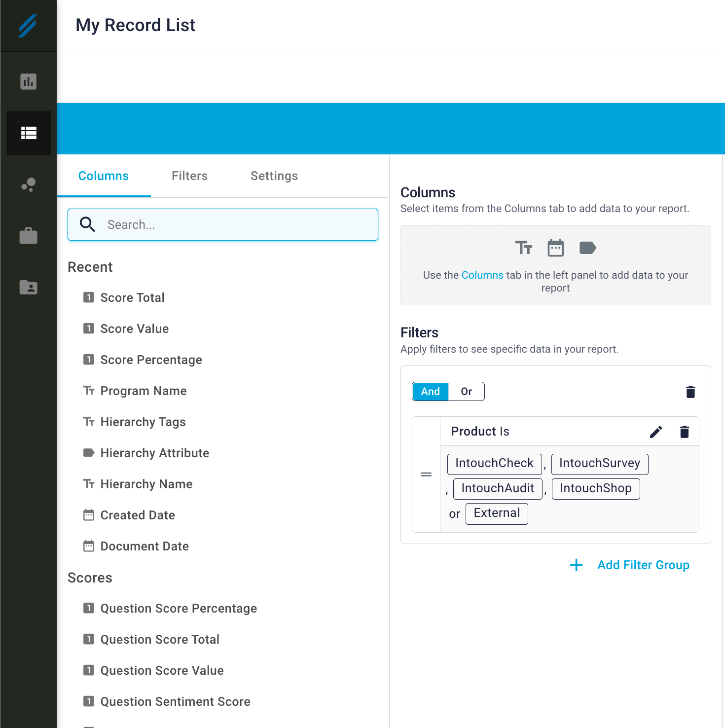Click the drag handle beside Product filter
This screenshot has width=725, height=728.
click(426, 474)
